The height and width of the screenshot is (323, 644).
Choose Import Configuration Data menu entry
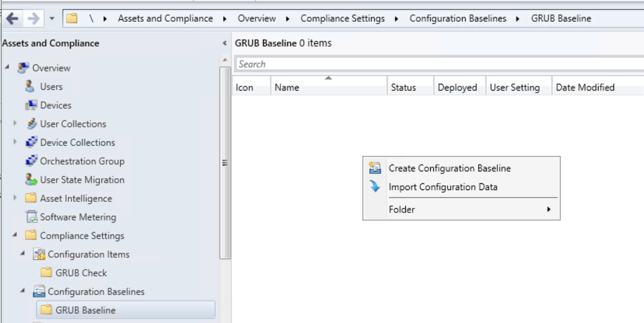443,187
